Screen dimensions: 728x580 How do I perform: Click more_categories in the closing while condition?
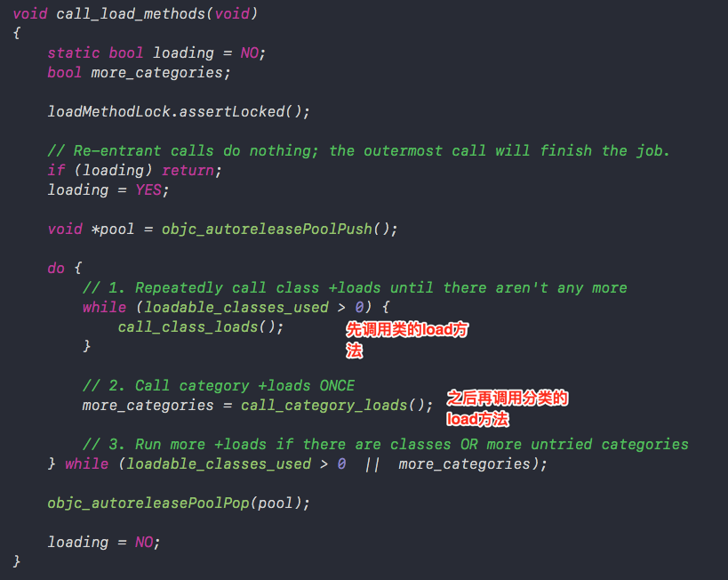[x=464, y=463]
